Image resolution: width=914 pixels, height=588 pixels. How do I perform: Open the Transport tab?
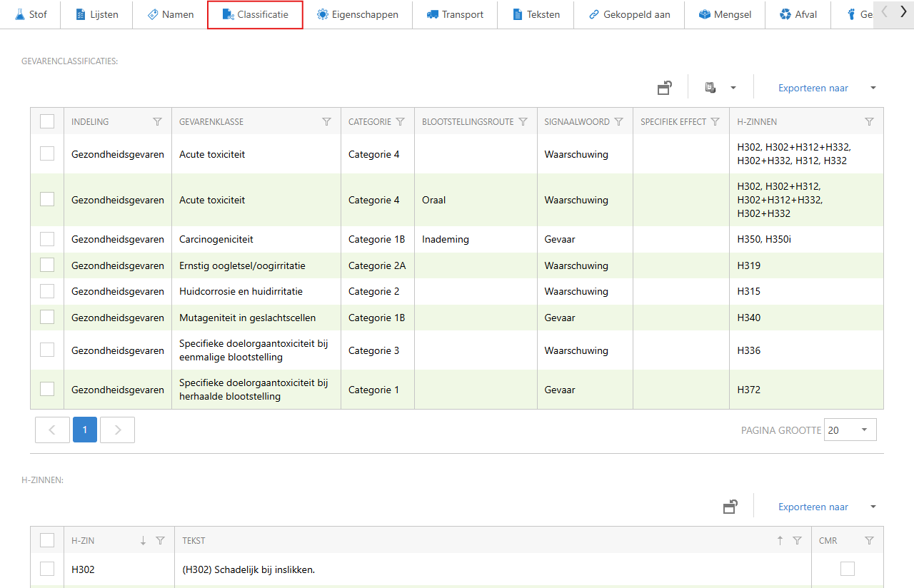tap(455, 14)
